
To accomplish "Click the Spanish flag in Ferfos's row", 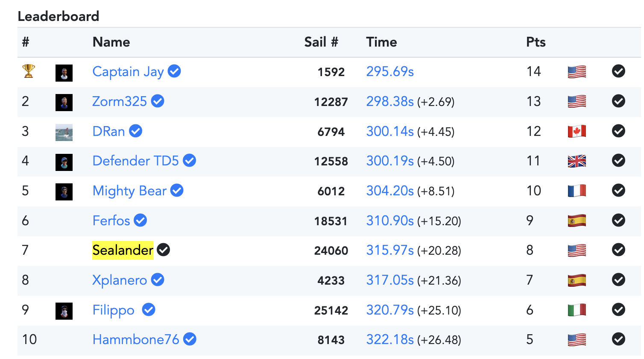I will (x=577, y=221).
